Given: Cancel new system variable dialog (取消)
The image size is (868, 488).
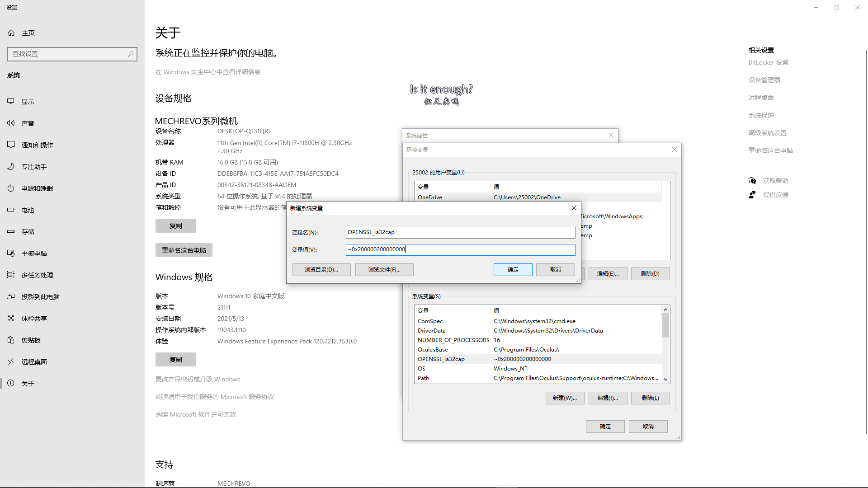Looking at the screenshot, I should coord(556,270).
